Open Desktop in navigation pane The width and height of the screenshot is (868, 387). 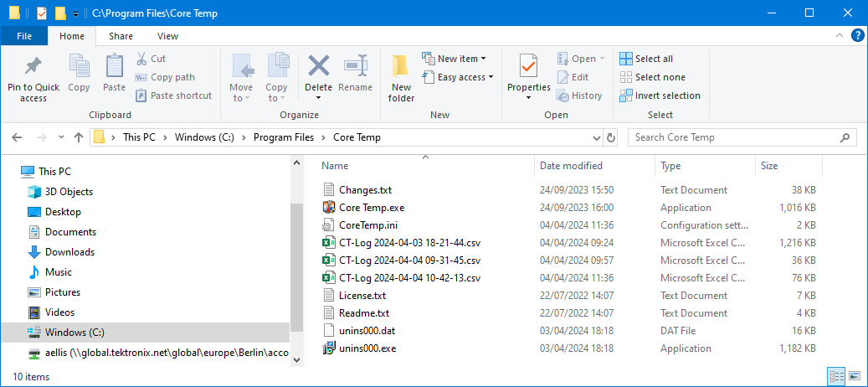pos(63,211)
